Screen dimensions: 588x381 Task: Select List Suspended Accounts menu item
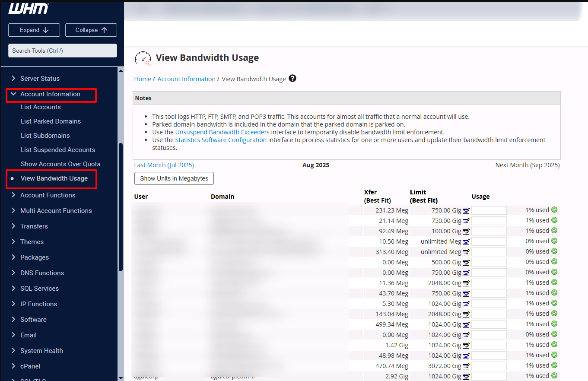58,150
